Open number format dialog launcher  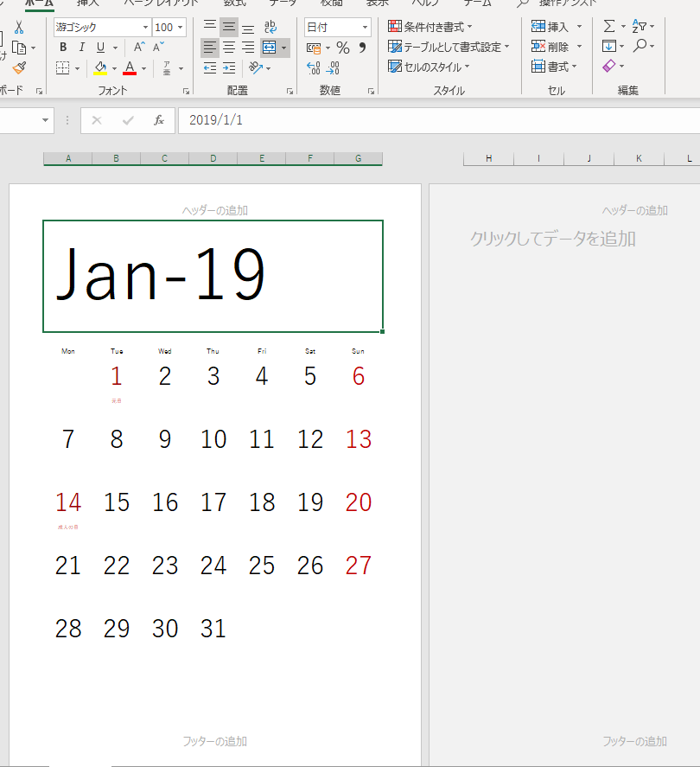pyautogui.click(x=371, y=91)
